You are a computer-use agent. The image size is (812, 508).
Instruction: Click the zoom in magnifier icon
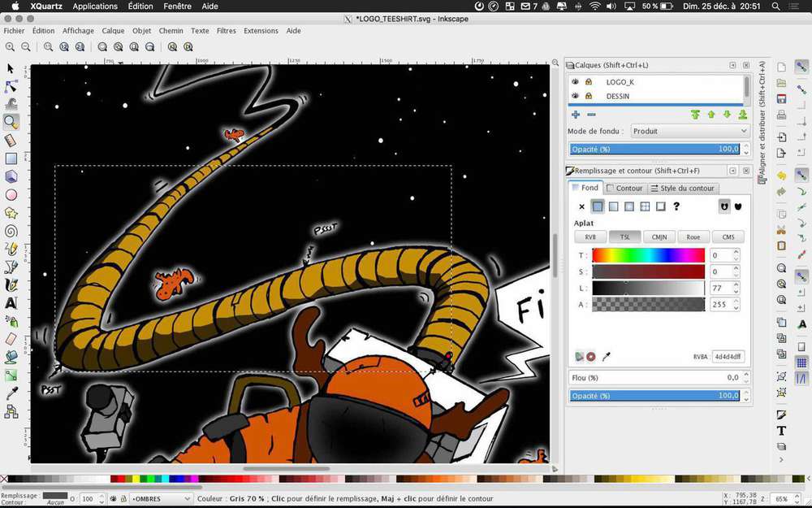click(11, 47)
